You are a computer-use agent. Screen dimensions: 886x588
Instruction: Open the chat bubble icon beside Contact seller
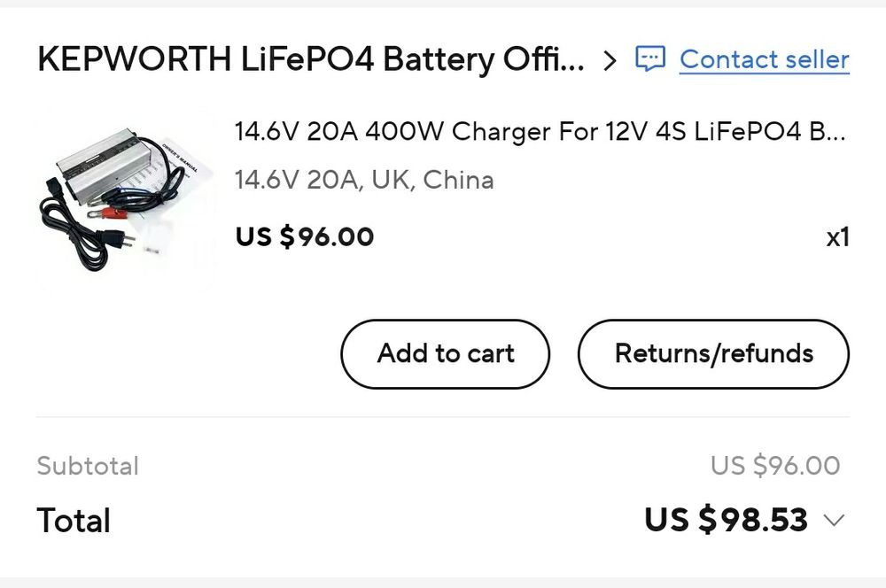pyautogui.click(x=650, y=59)
